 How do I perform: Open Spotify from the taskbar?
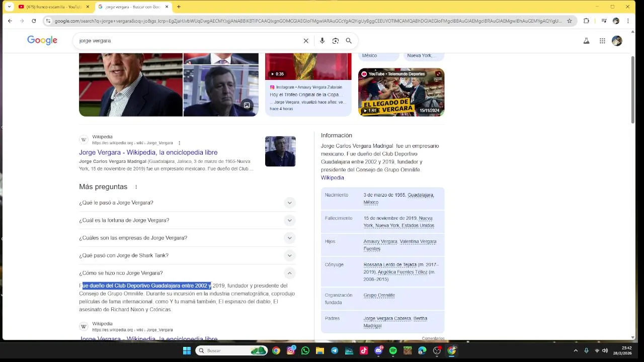click(x=393, y=350)
